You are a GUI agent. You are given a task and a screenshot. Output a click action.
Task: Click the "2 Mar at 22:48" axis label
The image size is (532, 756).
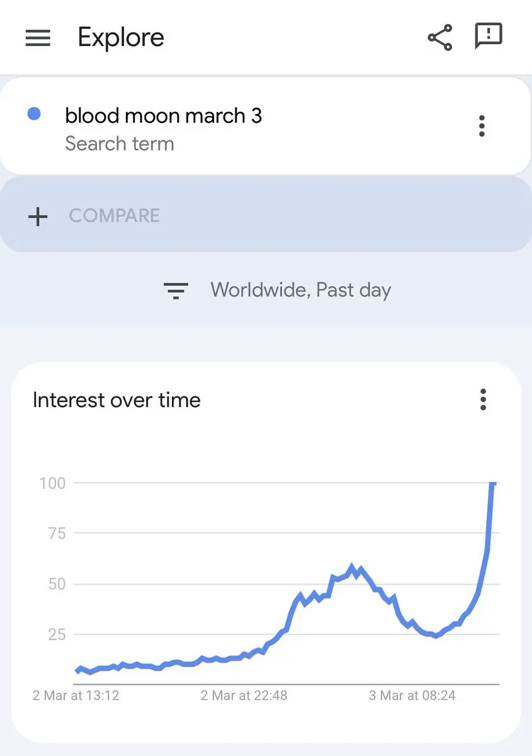click(x=244, y=696)
